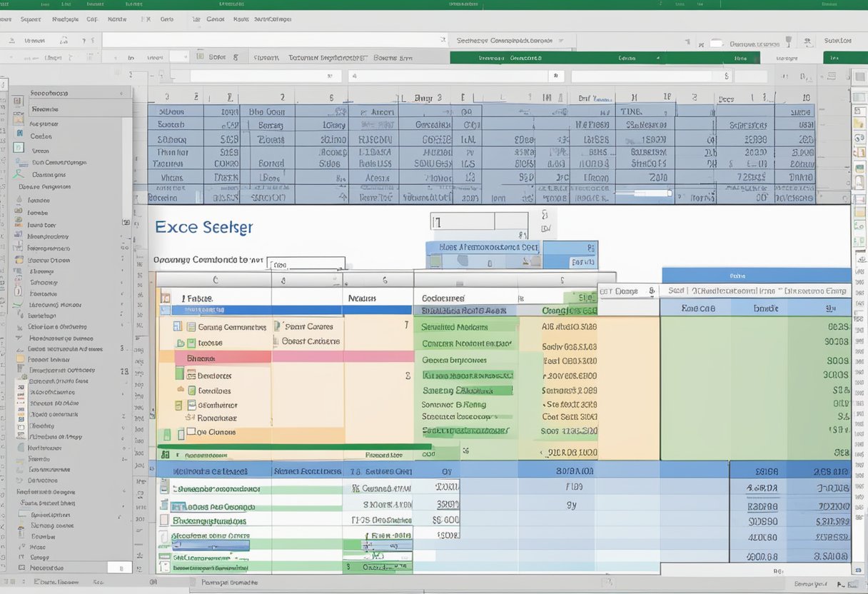Click the picture icon in left panel
868x594 pixels.
(19, 120)
